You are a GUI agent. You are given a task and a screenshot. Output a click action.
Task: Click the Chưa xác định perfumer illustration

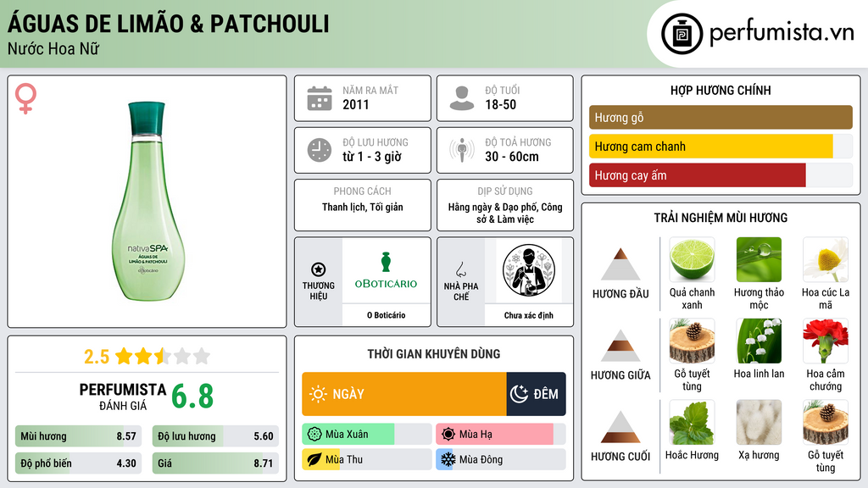529,270
